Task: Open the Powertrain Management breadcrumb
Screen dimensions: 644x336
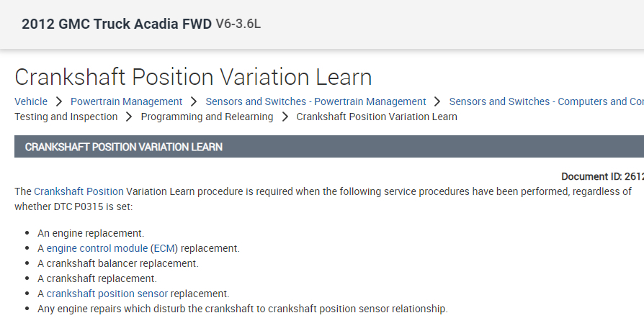Action: click(x=127, y=101)
